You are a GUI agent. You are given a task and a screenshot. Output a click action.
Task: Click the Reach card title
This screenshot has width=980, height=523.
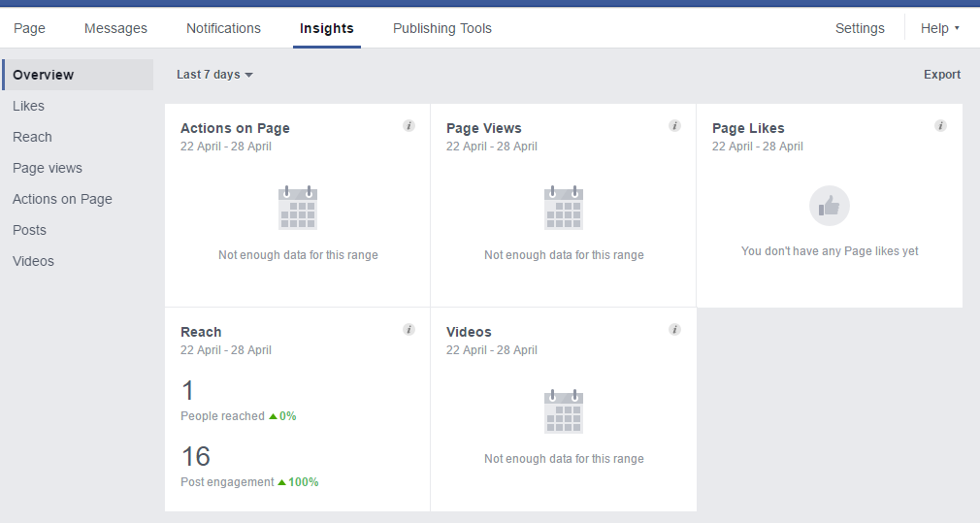(x=201, y=332)
